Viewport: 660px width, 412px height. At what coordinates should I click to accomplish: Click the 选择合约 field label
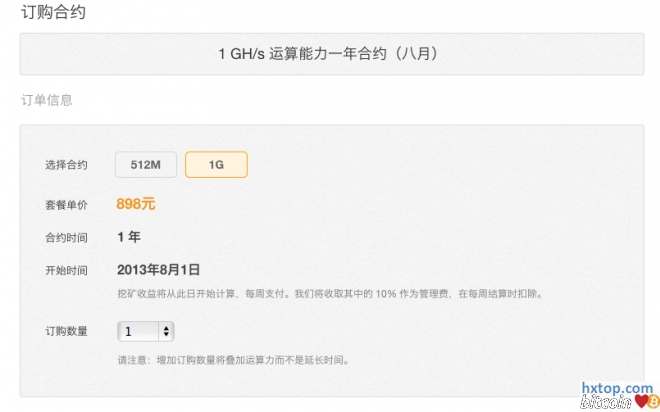66,165
